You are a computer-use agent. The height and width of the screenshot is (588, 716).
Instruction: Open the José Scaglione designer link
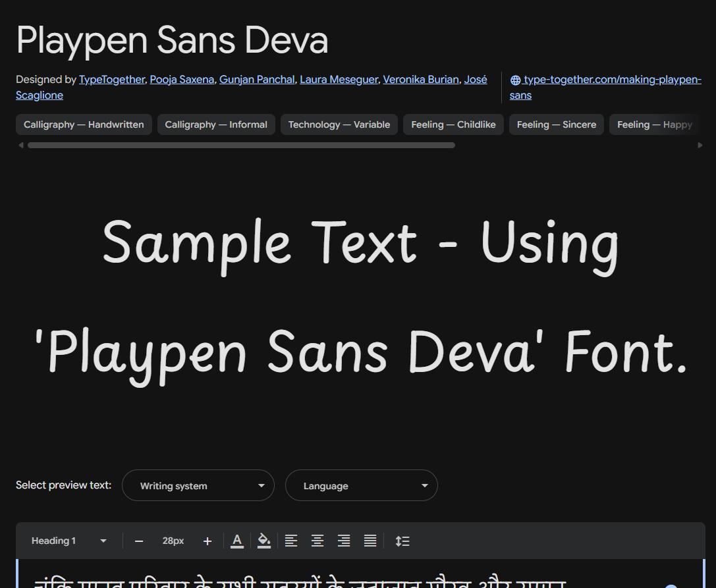[476, 80]
